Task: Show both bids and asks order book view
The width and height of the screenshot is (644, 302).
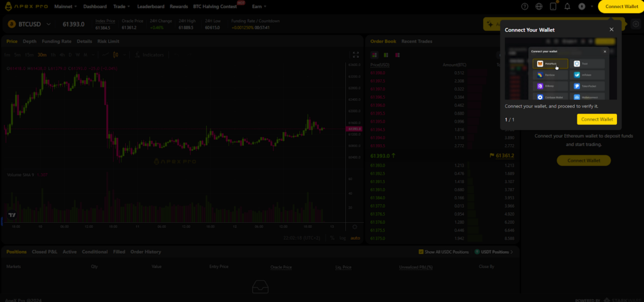Action: 374,55
